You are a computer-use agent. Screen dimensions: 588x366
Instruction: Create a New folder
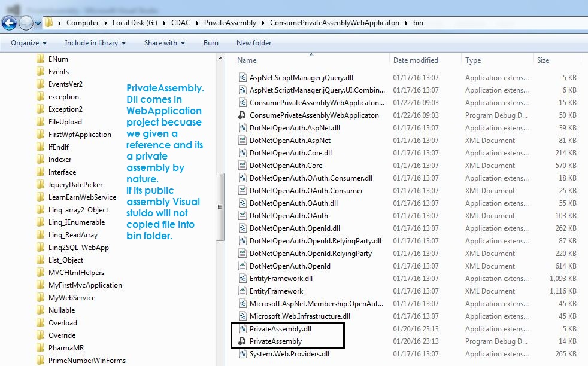click(254, 43)
